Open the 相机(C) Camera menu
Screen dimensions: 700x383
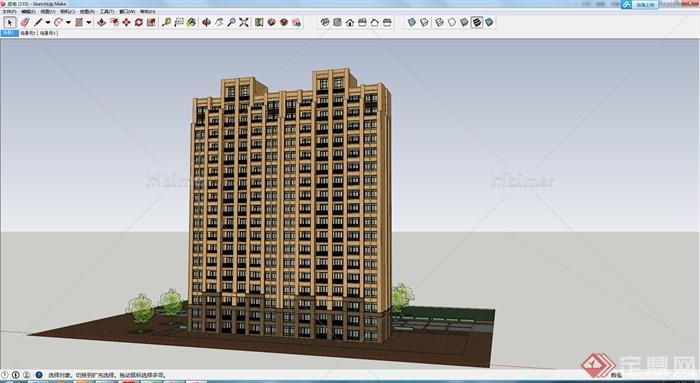[x=67, y=12]
